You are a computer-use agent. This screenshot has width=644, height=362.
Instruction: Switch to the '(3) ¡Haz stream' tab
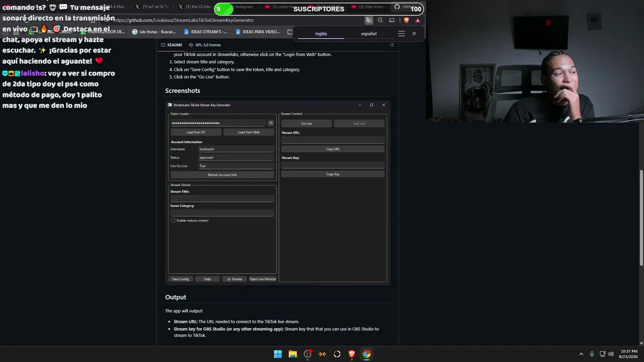[x=368, y=7]
